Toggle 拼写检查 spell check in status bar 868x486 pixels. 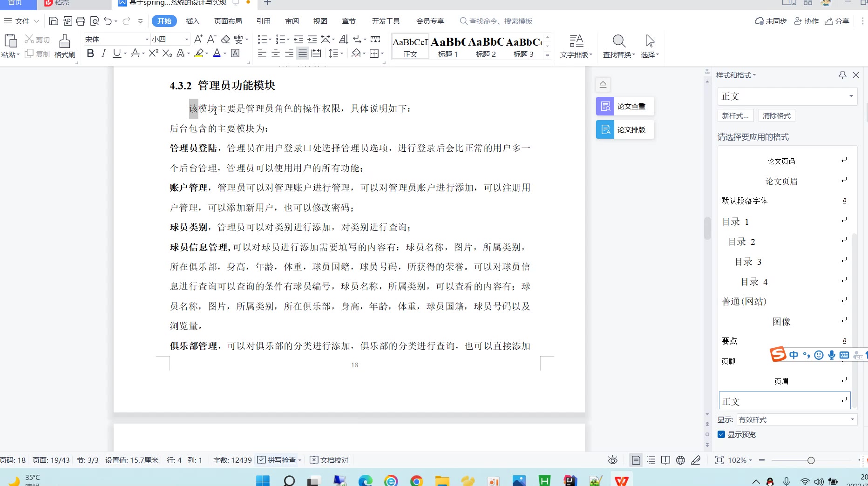[277, 460]
